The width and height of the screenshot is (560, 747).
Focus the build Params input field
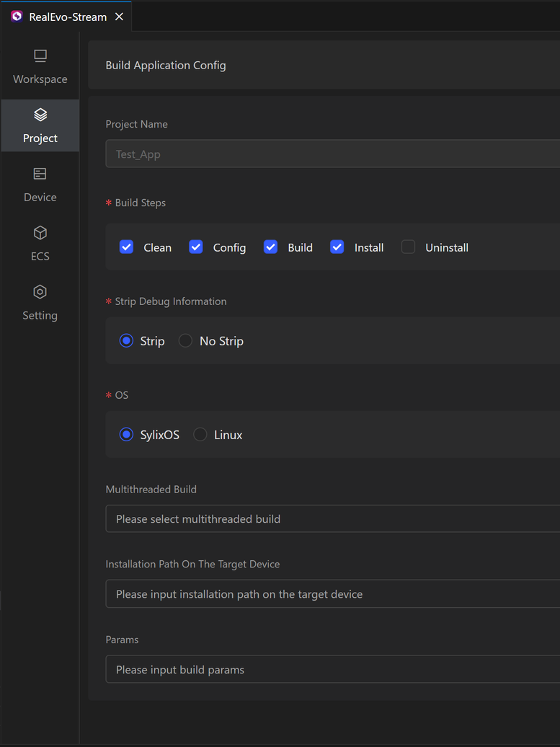(x=332, y=669)
